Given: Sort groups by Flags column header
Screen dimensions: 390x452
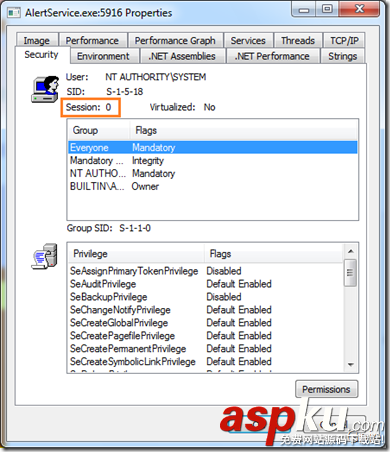Looking at the screenshot, I should (x=244, y=130).
